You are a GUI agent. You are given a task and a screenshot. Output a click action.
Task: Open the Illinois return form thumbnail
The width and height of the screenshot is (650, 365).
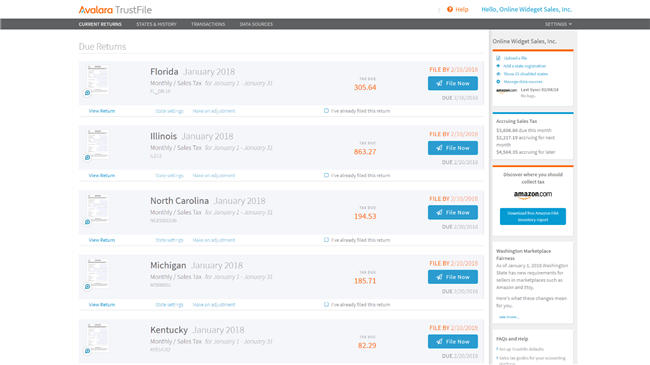point(98,144)
